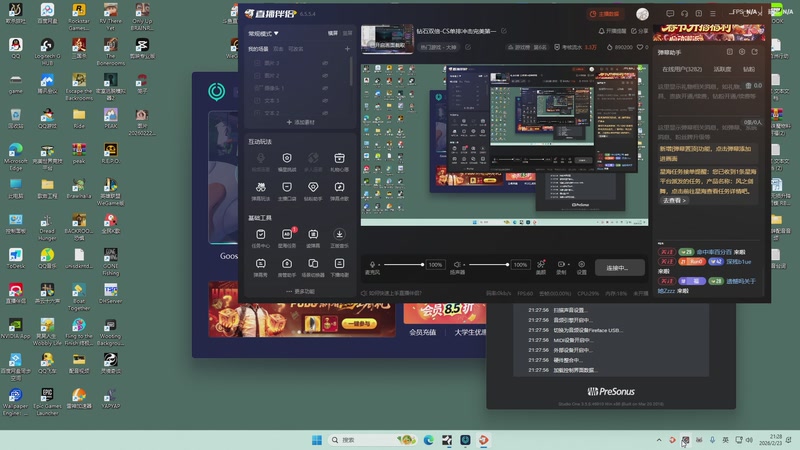The height and width of the screenshot is (450, 800).
Task: Click the pop-out icon in 弹幕助手 panel
Action: pos(755,52)
